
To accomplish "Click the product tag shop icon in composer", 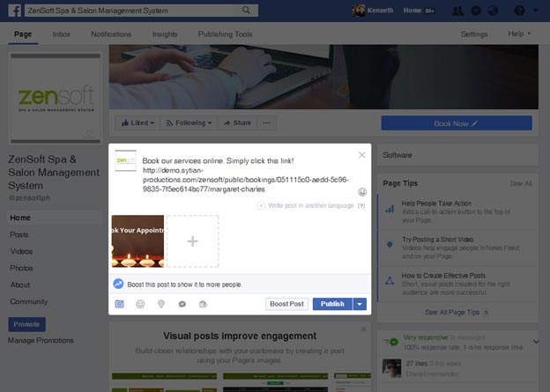I will click(203, 304).
